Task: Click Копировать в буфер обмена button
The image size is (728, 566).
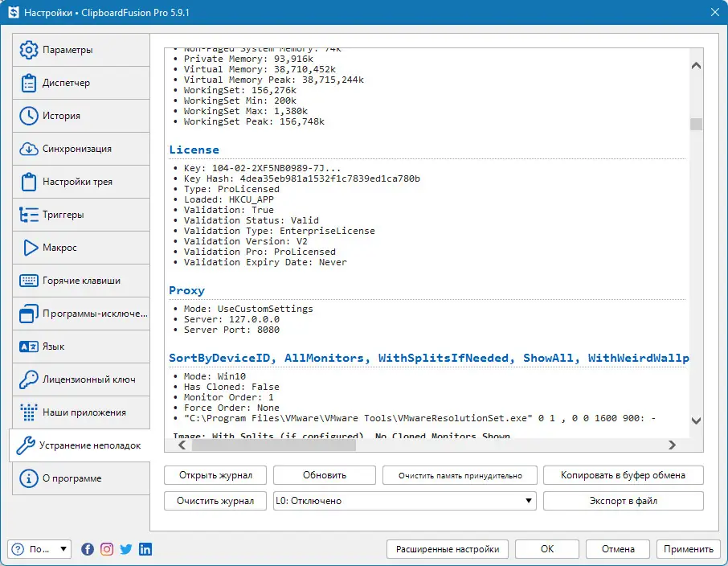Action: pos(623,475)
